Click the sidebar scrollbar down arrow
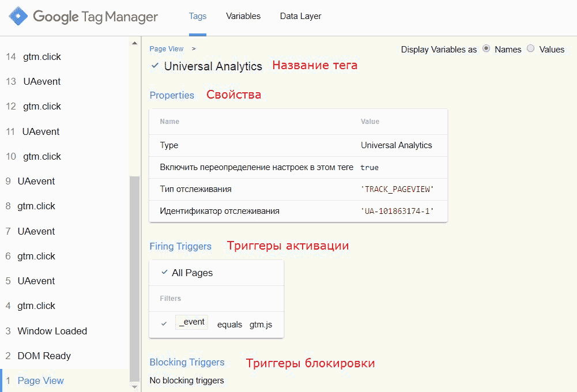 (x=135, y=387)
